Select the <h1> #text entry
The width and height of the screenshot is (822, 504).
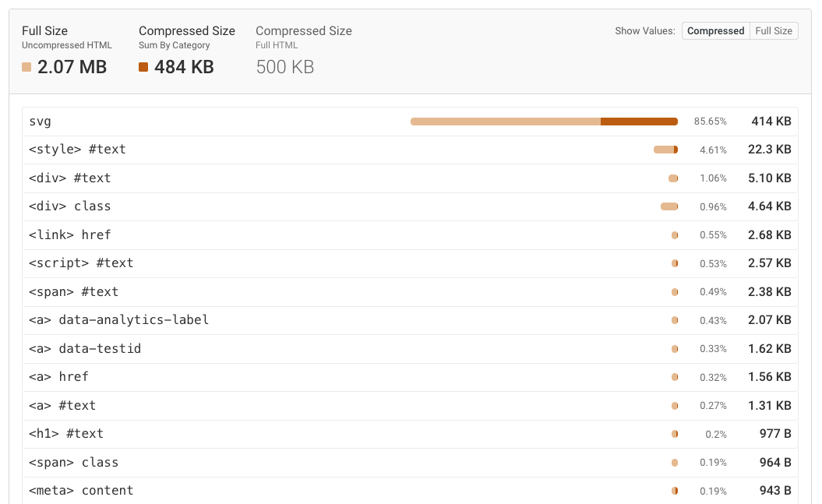click(234, 434)
